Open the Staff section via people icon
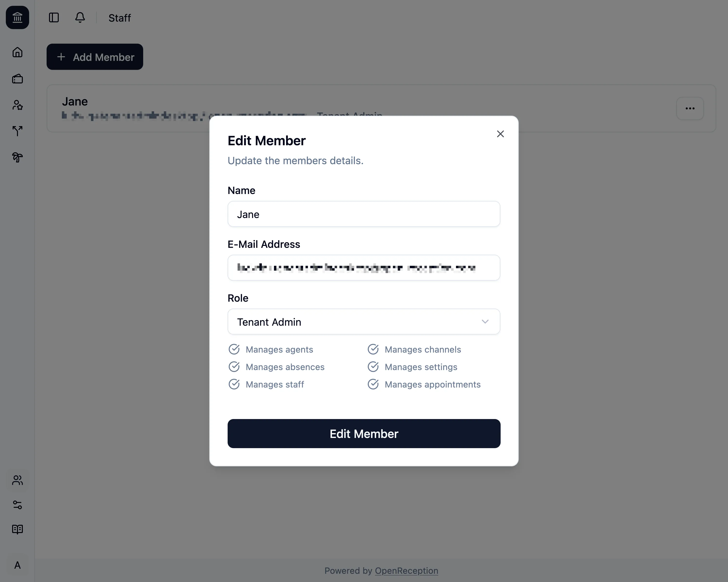Image resolution: width=728 pixels, height=582 pixels. tap(17, 480)
